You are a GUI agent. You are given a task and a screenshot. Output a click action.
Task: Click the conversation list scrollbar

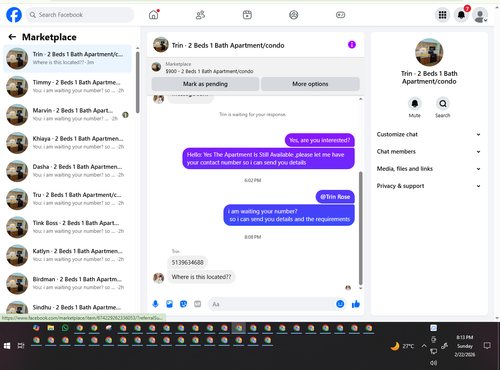pos(138,82)
